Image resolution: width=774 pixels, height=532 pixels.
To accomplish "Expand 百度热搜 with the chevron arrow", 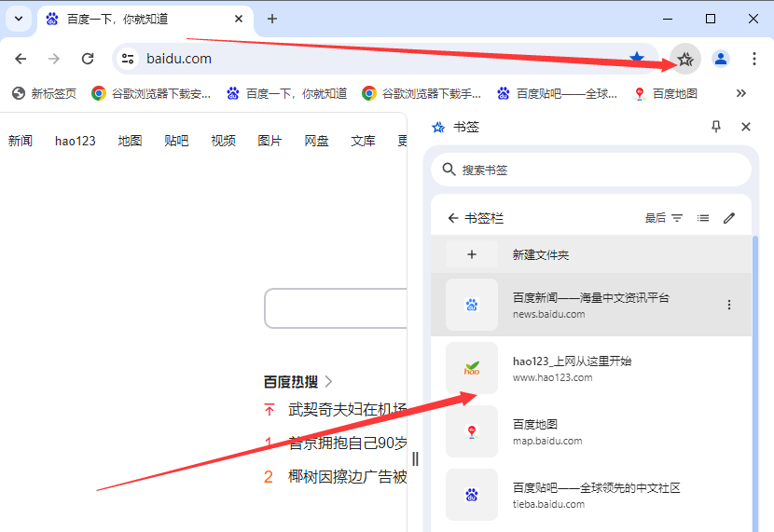I will (x=329, y=382).
